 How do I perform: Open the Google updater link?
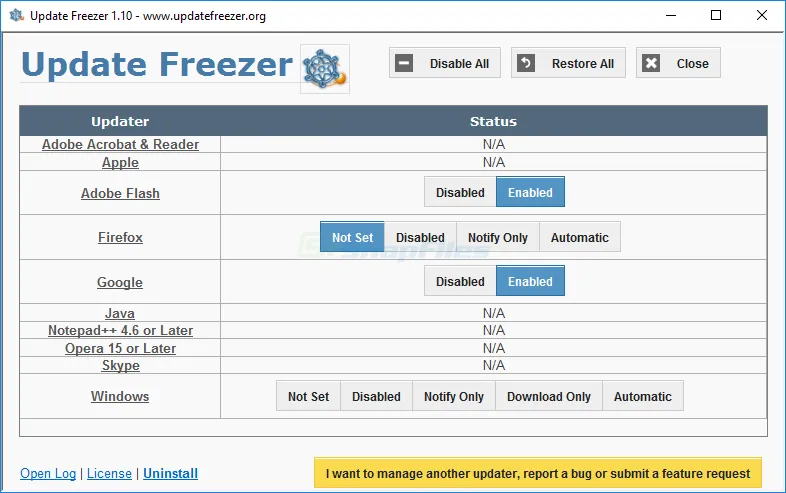120,282
